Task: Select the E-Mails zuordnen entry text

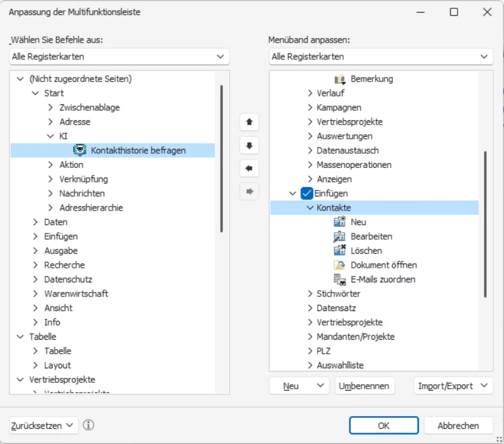Action: [383, 279]
